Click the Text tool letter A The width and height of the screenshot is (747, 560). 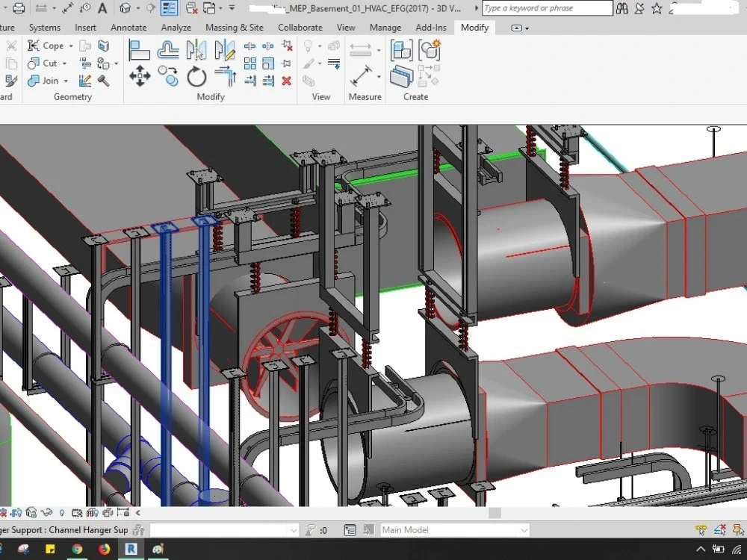(x=102, y=8)
